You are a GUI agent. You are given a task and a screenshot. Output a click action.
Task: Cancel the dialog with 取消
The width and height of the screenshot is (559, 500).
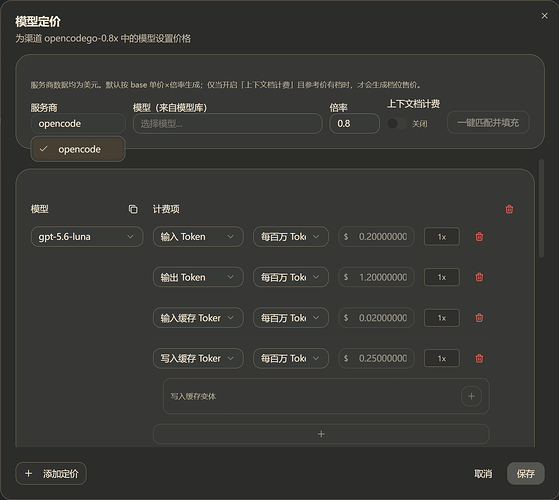pyautogui.click(x=483, y=473)
